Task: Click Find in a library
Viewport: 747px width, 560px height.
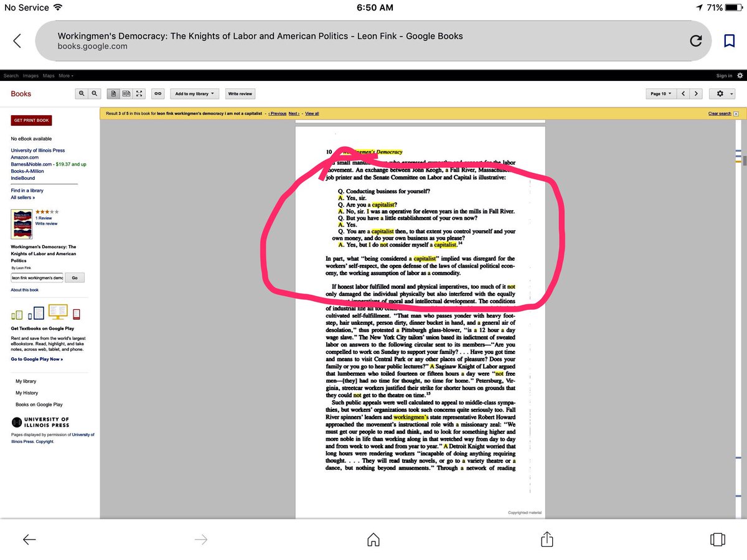Action: coord(27,190)
